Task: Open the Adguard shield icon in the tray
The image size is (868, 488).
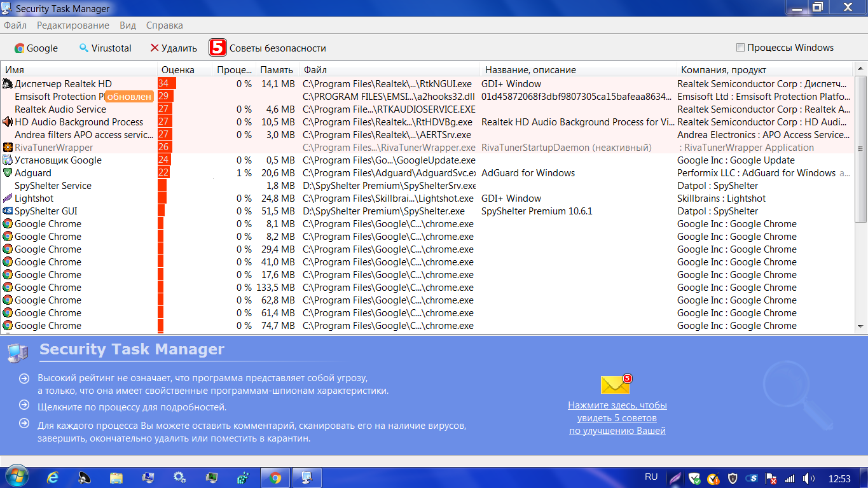Action: pyautogui.click(x=694, y=478)
